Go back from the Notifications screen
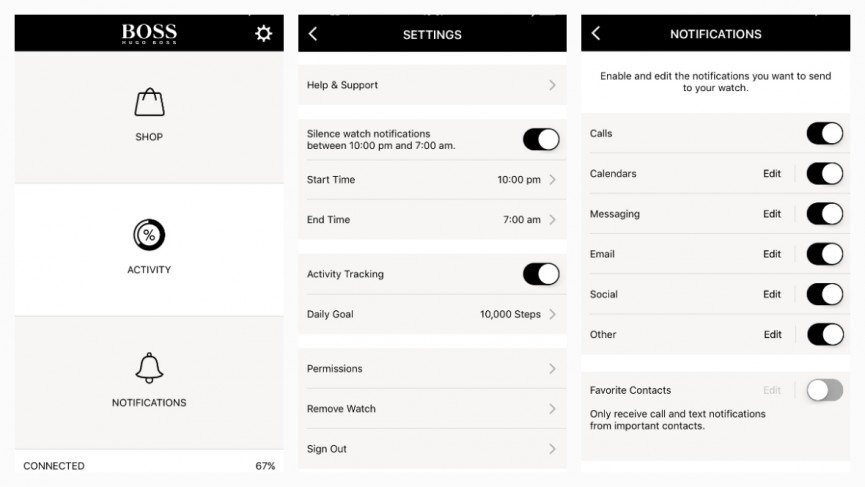Viewport: 865px width, 487px height. pyautogui.click(x=596, y=34)
